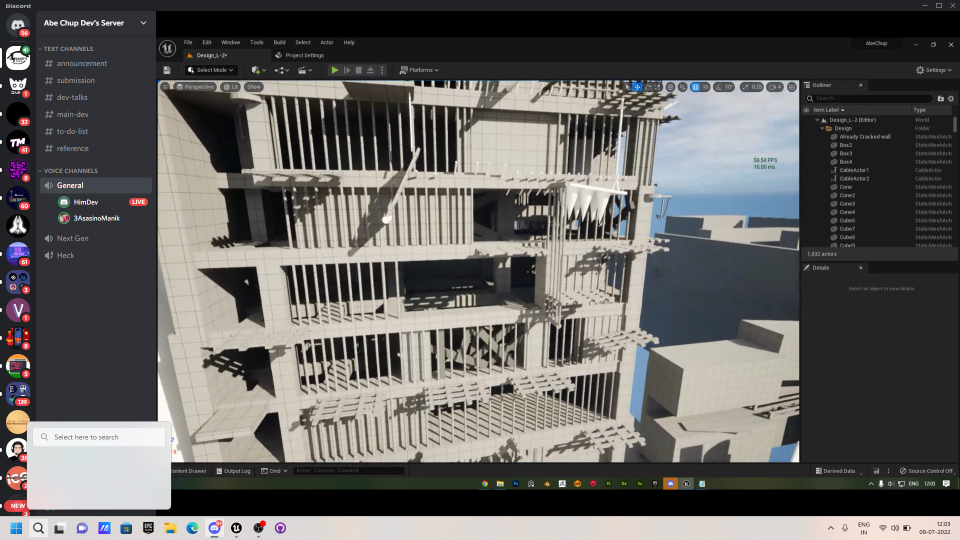Collapse the VOICE CHANNELS category

click(68, 171)
